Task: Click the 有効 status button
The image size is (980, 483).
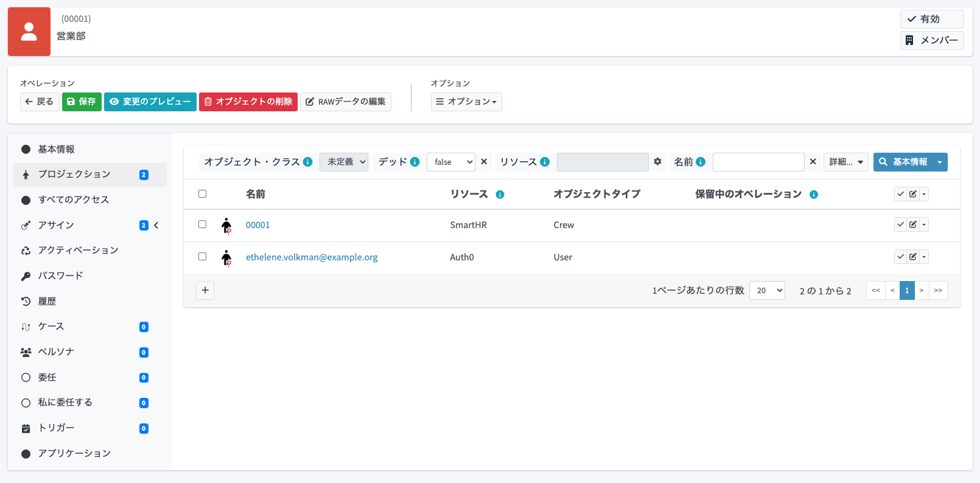Action: (932, 19)
